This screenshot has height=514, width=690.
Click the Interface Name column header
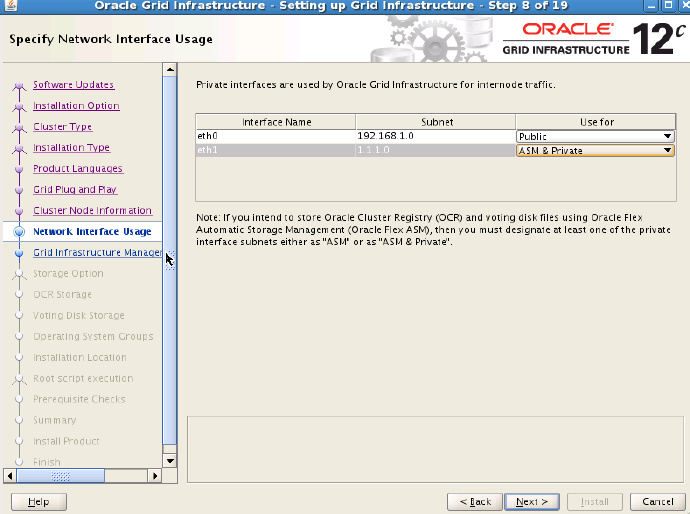tap(276, 122)
